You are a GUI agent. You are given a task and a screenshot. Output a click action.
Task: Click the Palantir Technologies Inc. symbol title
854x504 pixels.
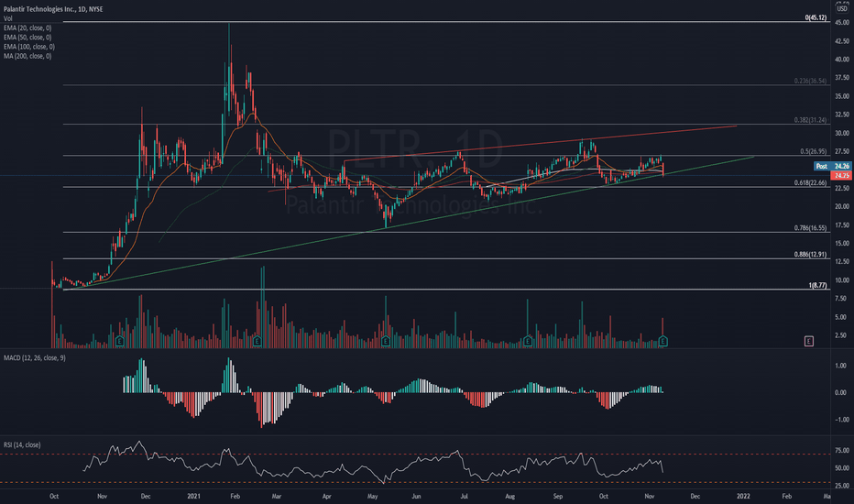pos(53,9)
